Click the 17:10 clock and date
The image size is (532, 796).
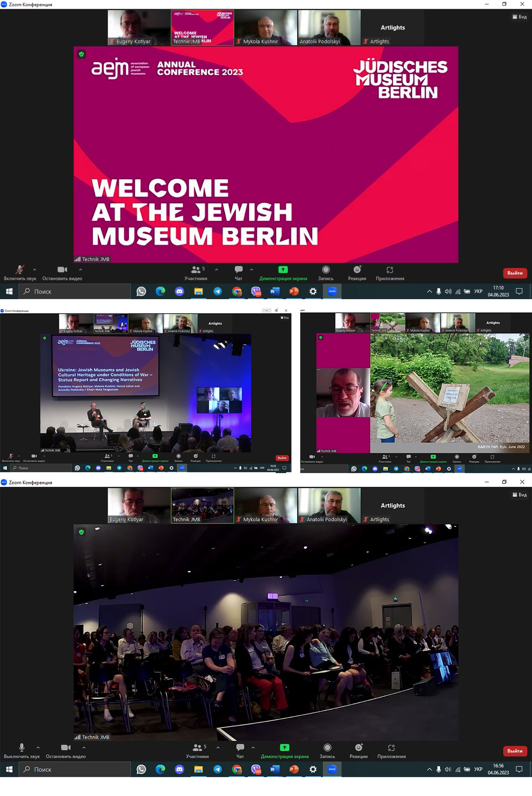click(x=498, y=291)
